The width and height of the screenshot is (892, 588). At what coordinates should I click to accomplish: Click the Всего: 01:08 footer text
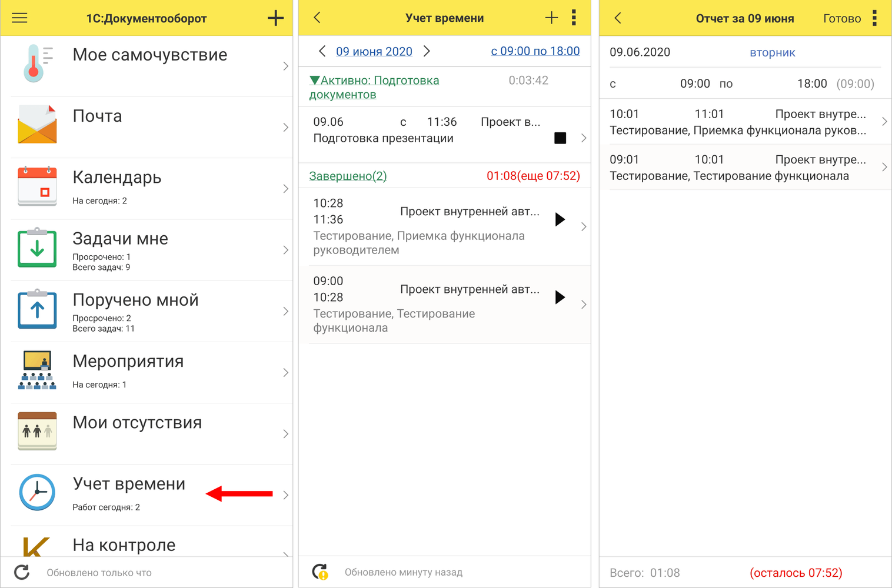(x=645, y=573)
